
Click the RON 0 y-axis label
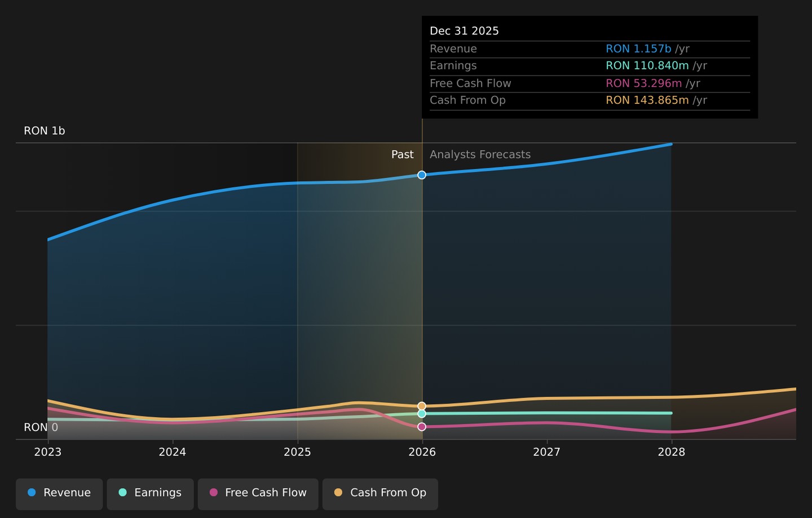point(41,427)
